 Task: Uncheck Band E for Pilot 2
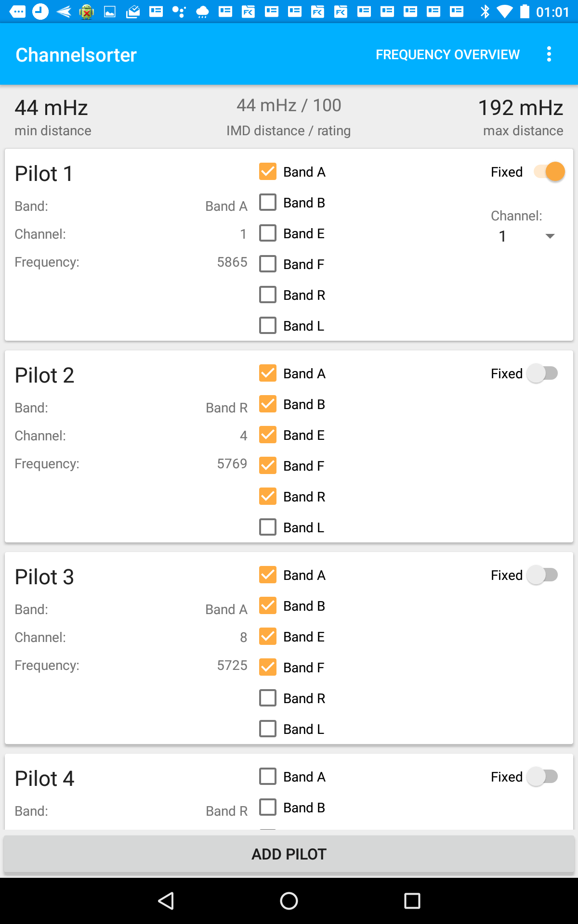click(268, 435)
